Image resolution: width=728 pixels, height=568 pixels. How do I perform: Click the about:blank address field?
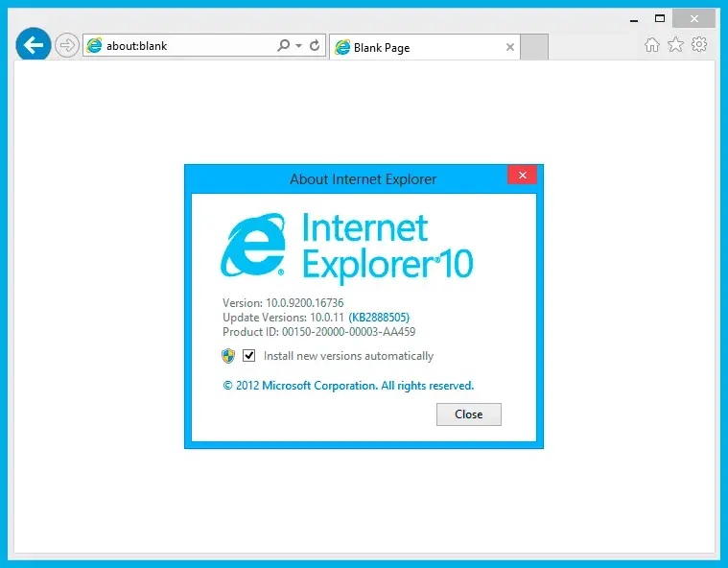(x=204, y=45)
